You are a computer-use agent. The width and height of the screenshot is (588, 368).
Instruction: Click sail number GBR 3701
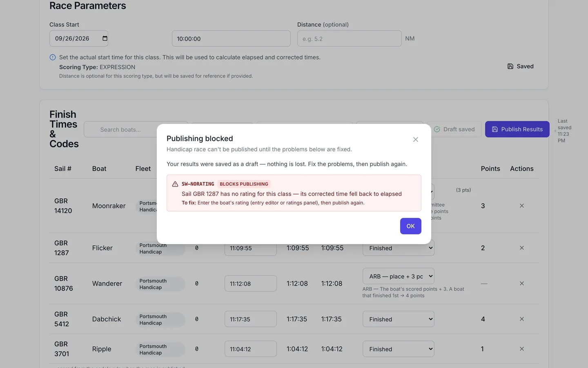coord(62,349)
